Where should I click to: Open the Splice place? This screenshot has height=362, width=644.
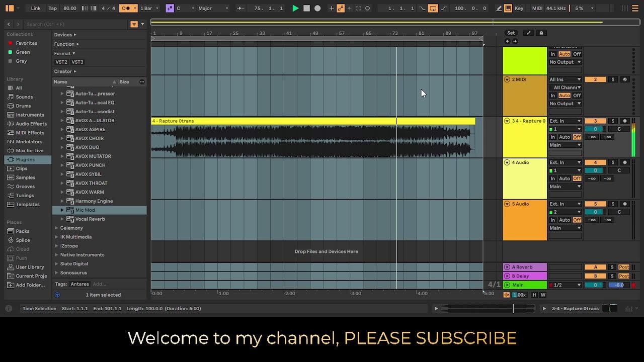23,240
